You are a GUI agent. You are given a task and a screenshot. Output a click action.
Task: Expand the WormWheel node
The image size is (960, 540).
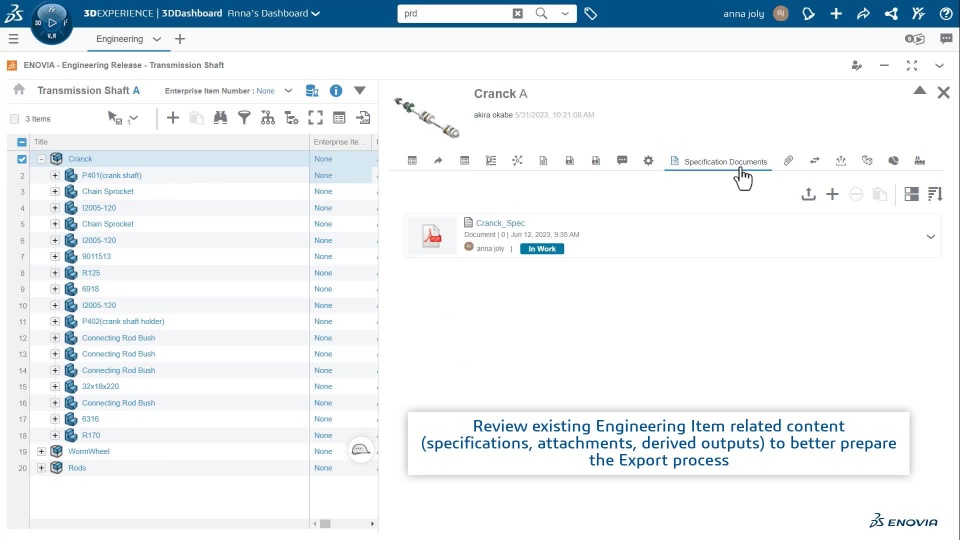pos(41,451)
